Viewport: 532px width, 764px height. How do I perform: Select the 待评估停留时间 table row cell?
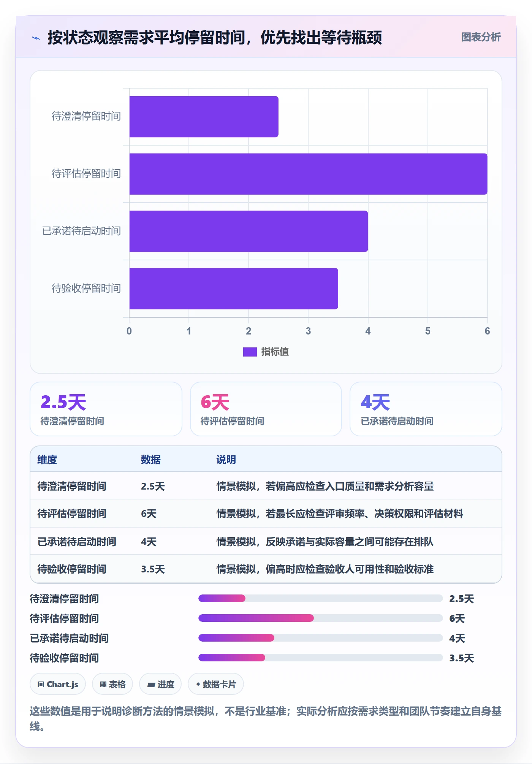(x=72, y=514)
